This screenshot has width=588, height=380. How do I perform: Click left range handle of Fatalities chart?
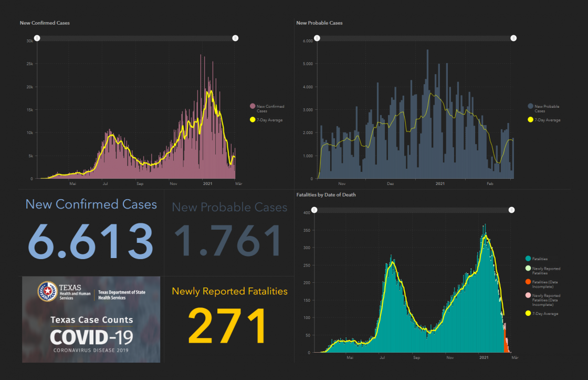point(314,210)
